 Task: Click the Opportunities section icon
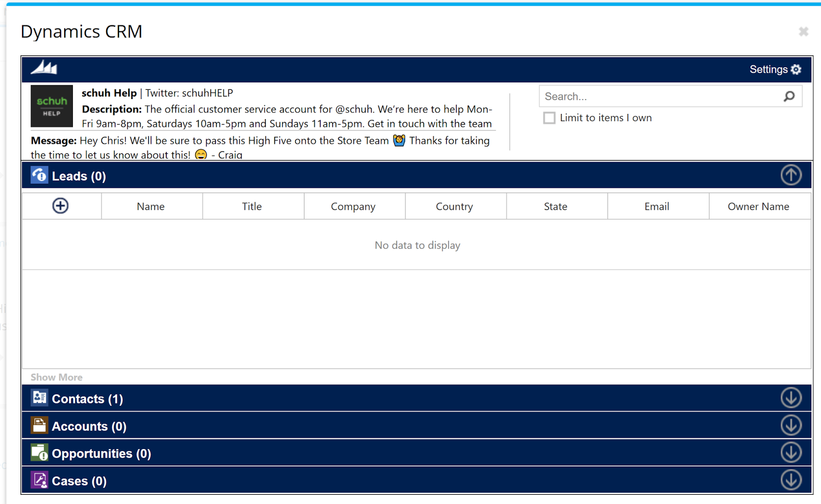40,453
